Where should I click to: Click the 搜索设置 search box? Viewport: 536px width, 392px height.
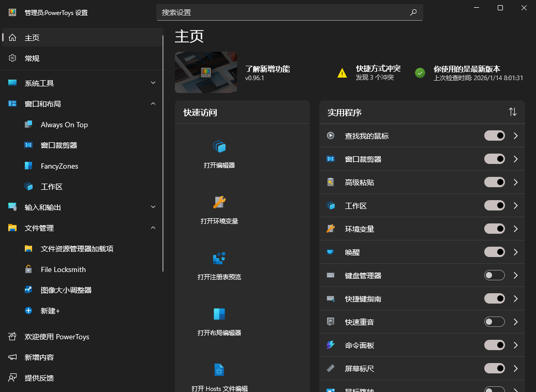click(290, 12)
